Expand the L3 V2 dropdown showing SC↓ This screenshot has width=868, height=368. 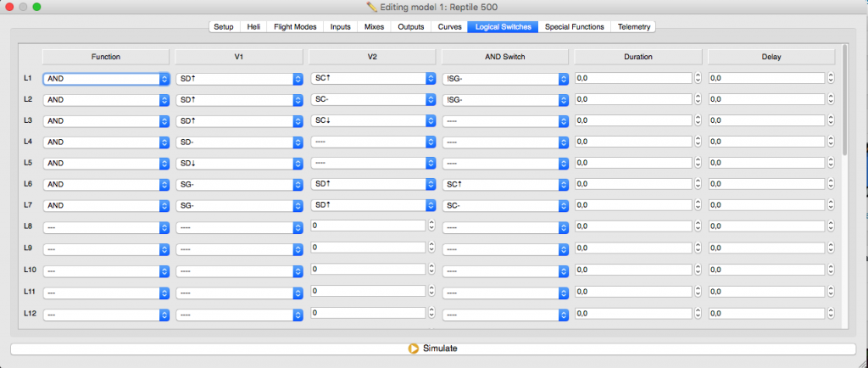(x=372, y=121)
